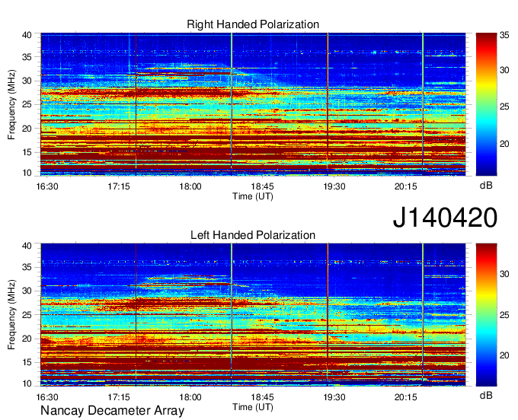Click the 19:30 tick of Right Handed plot
Viewport: 518px width, 420px height.
[334, 186]
